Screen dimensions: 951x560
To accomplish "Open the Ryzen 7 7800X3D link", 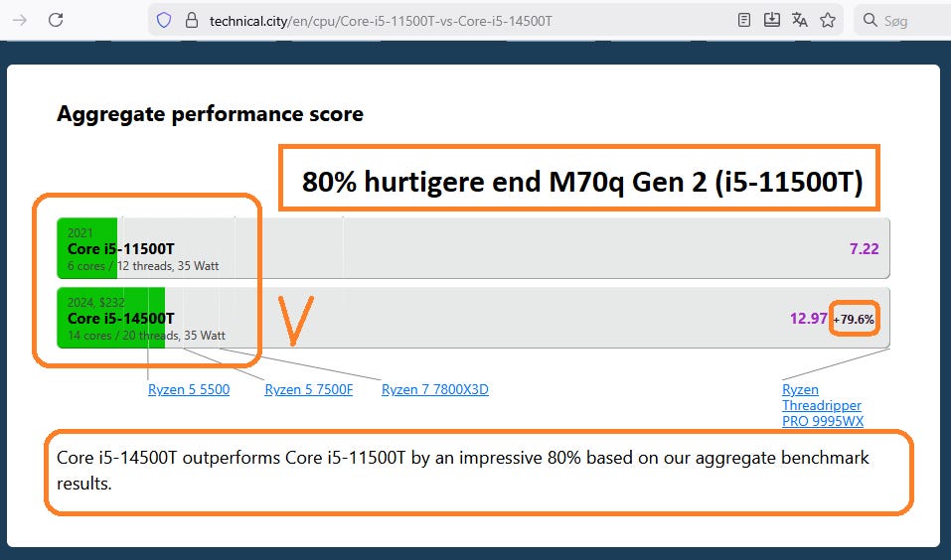I will [435, 389].
